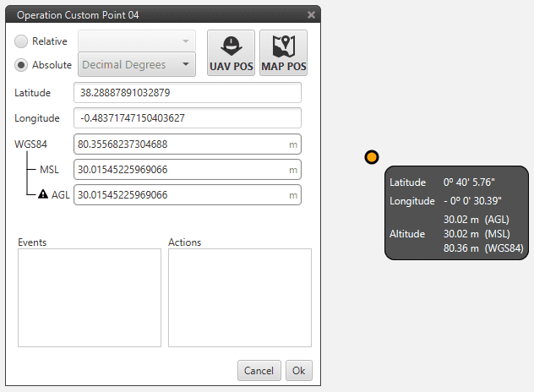Screen dimensions: 534x392
Task: Confirm the dialog with Ok
Action: coord(299,371)
